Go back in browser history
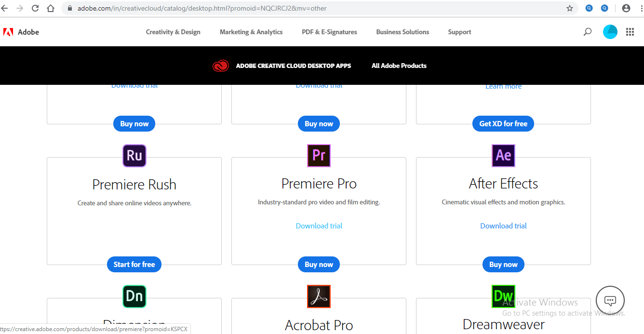Viewport: 644px width, 334px height. pyautogui.click(x=5, y=8)
